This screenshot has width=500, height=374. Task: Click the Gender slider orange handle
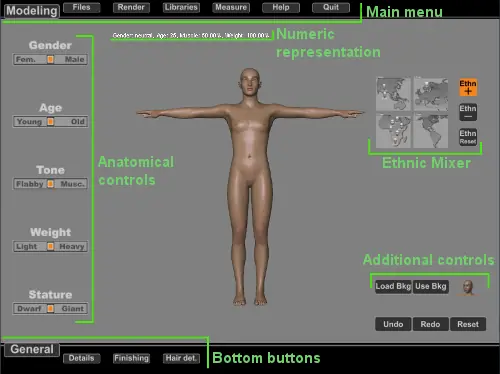[50, 59]
